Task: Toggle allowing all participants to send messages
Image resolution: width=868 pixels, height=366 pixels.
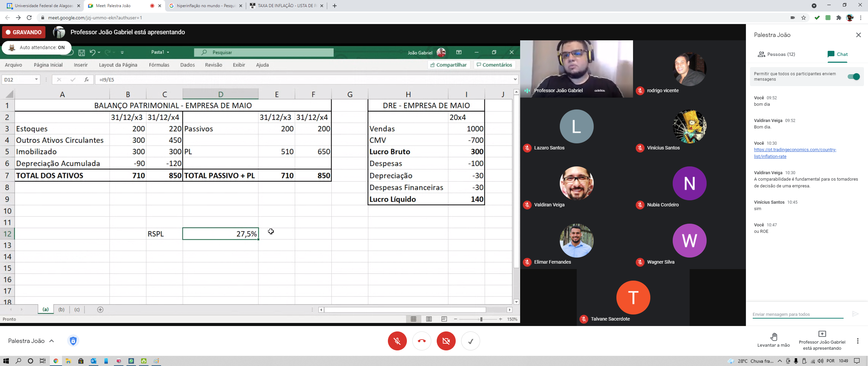Action: (x=853, y=77)
